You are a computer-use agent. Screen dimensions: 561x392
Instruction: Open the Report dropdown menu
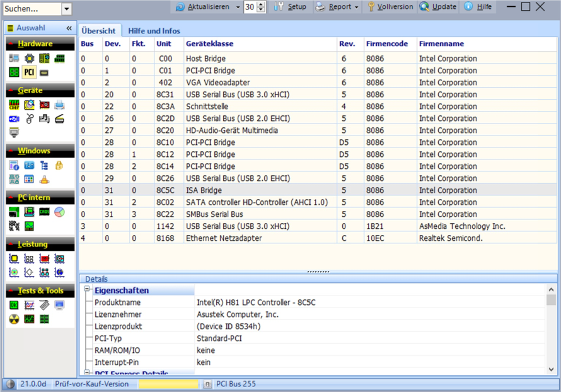356,7
